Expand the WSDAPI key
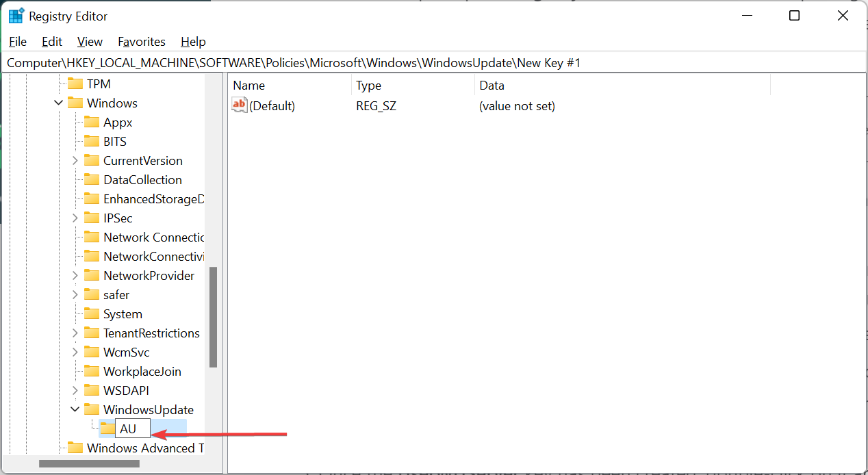The width and height of the screenshot is (868, 475). (75, 391)
